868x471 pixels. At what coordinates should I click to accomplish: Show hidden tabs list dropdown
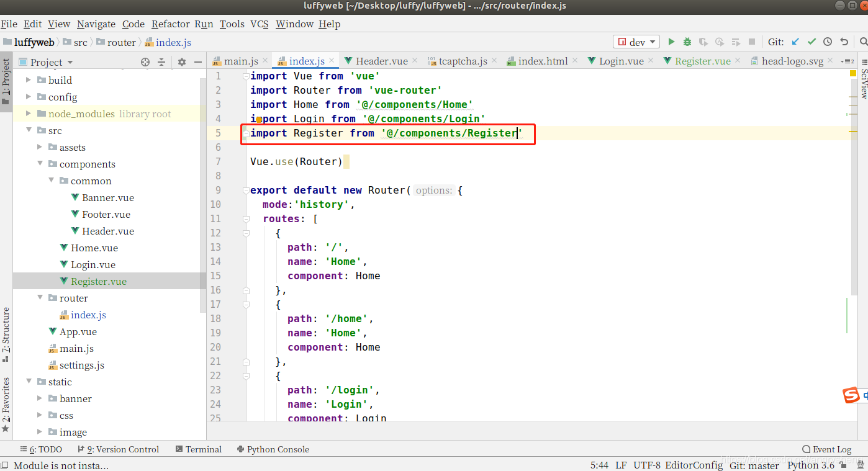click(x=848, y=61)
